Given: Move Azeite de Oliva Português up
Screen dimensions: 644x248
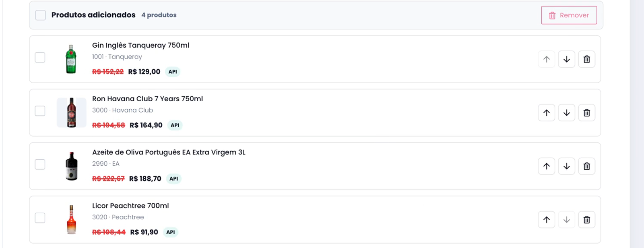Looking at the screenshot, I should [546, 166].
